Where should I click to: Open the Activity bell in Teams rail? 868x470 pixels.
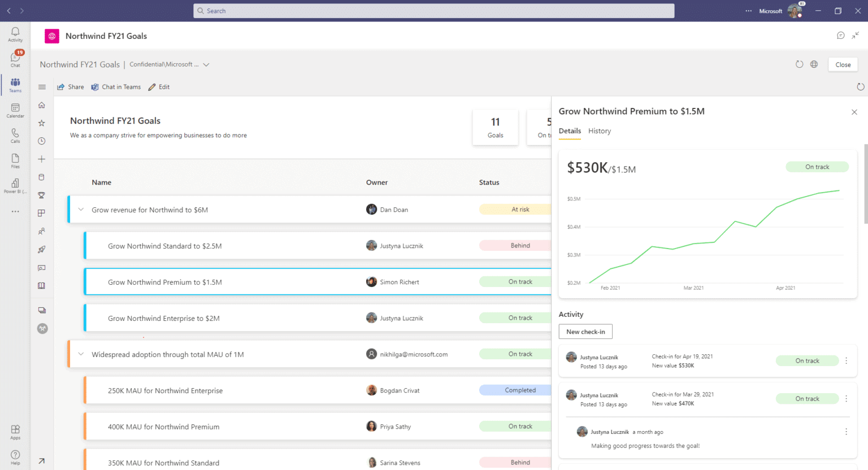click(x=15, y=34)
